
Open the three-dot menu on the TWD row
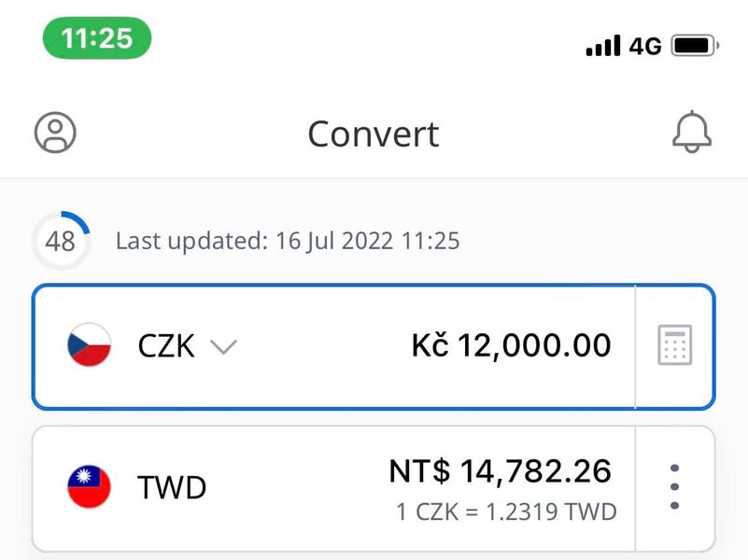[x=674, y=487]
